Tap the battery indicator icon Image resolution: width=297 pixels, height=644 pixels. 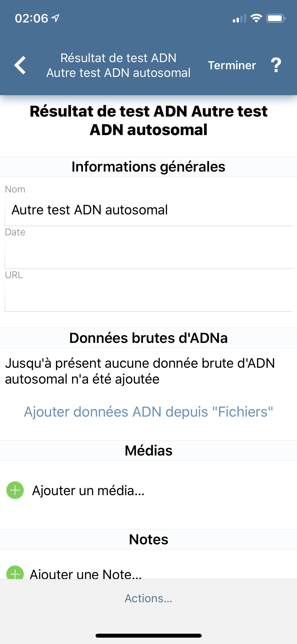(276, 18)
